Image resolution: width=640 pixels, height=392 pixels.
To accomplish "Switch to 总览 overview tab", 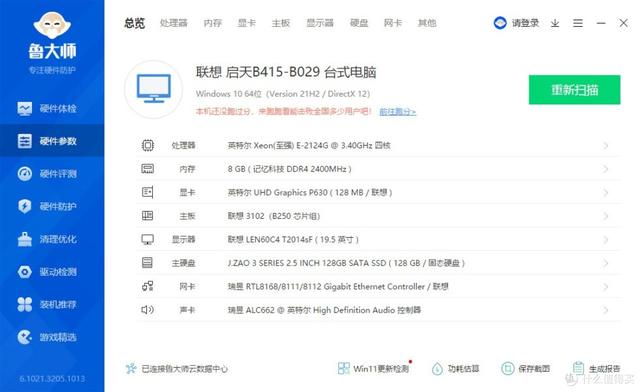I will (135, 23).
